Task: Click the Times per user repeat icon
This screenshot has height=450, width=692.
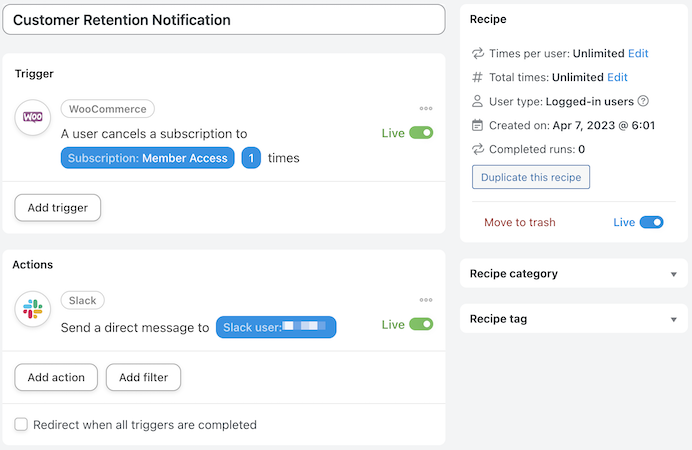Action: coord(478,53)
